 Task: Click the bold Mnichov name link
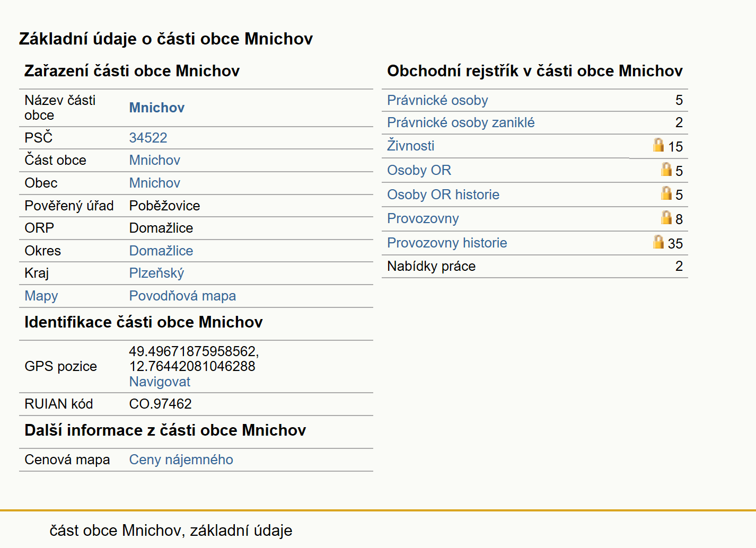click(x=157, y=108)
